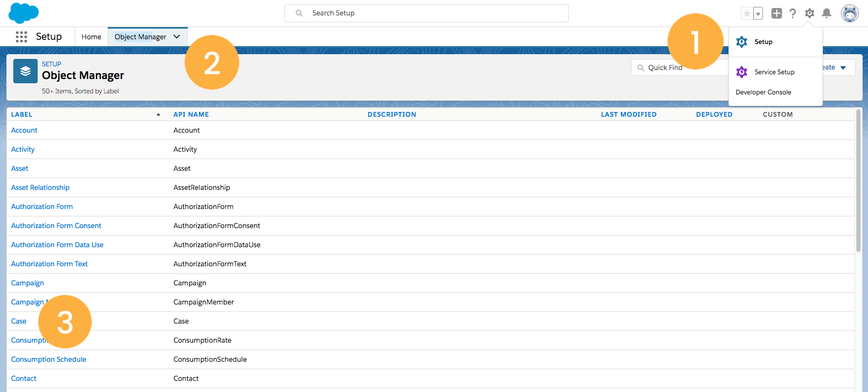Click the star icon to favorite this page
868x392 pixels.
pyautogui.click(x=747, y=13)
